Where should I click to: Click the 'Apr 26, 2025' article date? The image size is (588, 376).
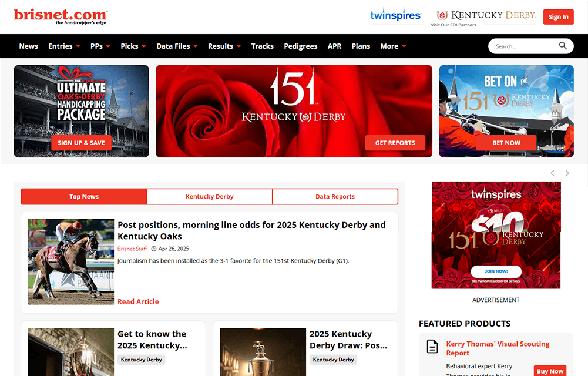pos(174,249)
